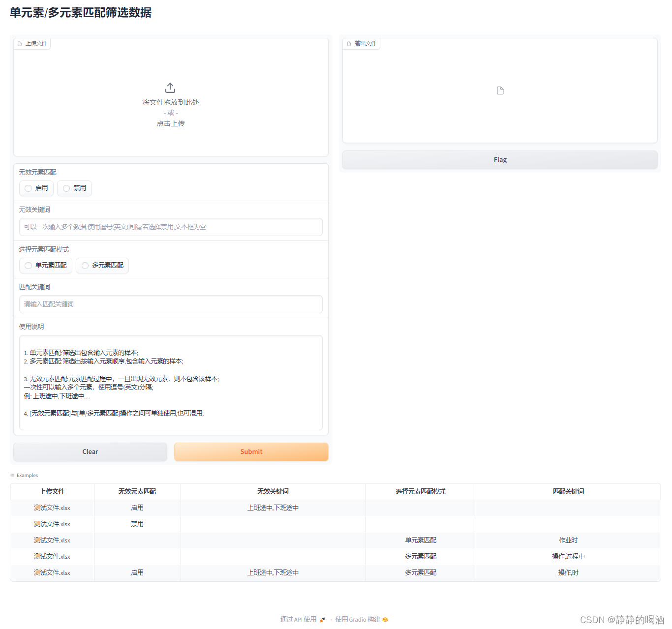Click the 选择元素匹配模式 table column header
The image size is (672, 629).
(421, 492)
